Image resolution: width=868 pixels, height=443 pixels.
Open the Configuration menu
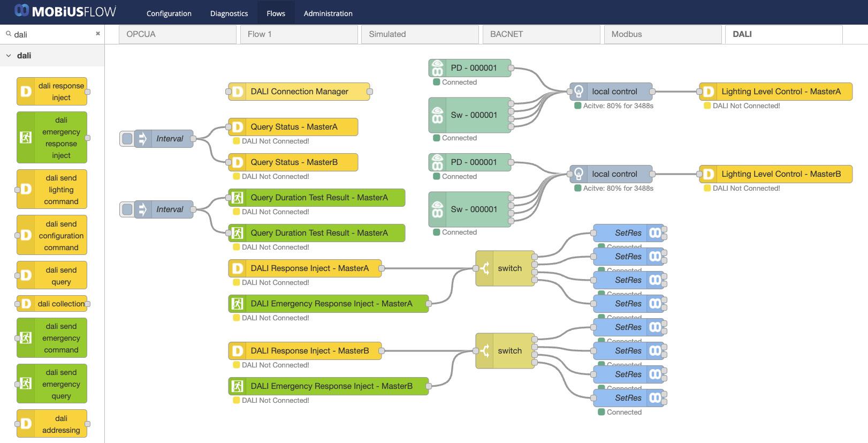(169, 13)
